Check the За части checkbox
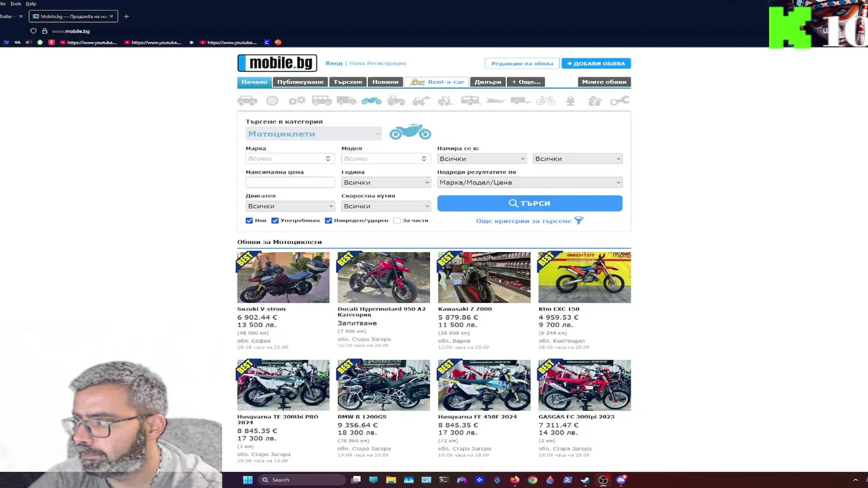This screenshot has width=868, height=488. tap(397, 220)
